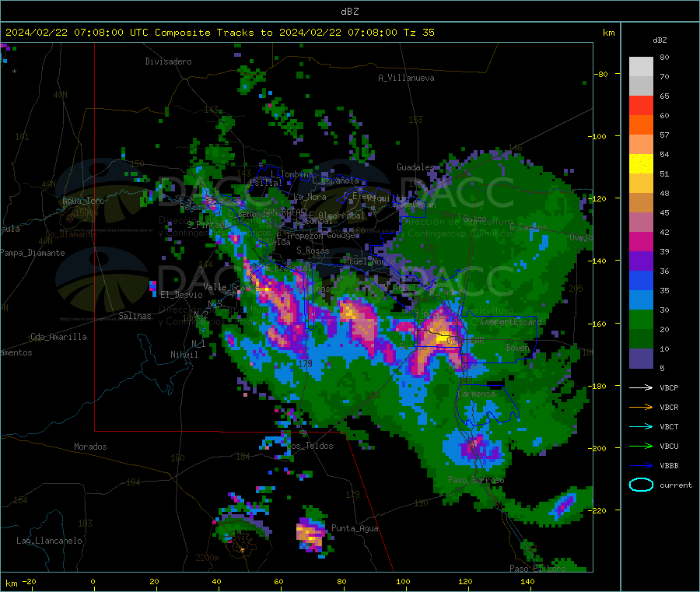This screenshot has height=592, width=700.
Task: Click the 'VBCP' legend label
Action: [669, 387]
